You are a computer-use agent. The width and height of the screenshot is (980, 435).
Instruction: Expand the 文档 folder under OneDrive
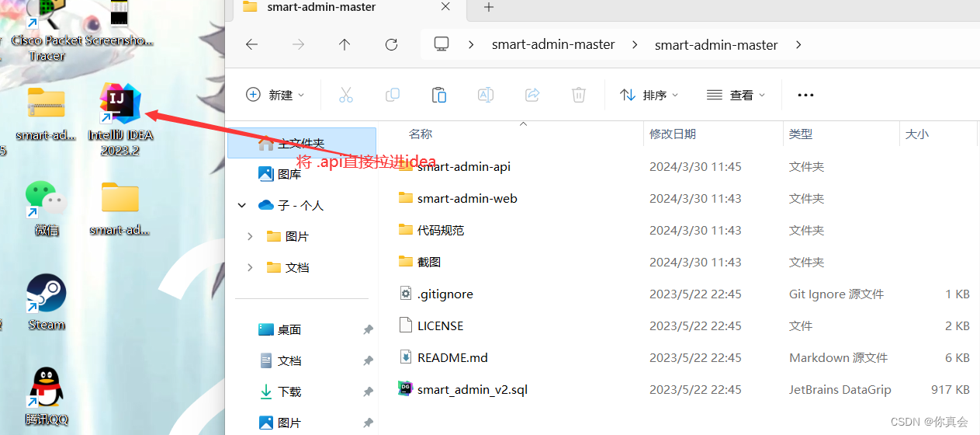click(x=249, y=267)
